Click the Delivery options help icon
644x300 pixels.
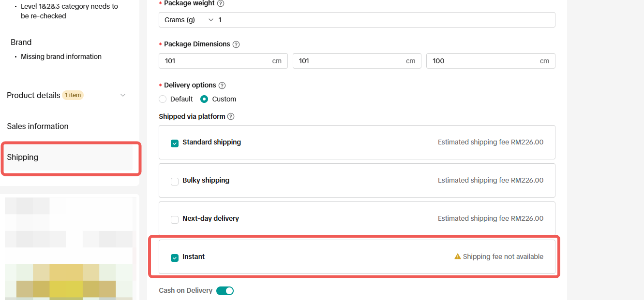[222, 86]
